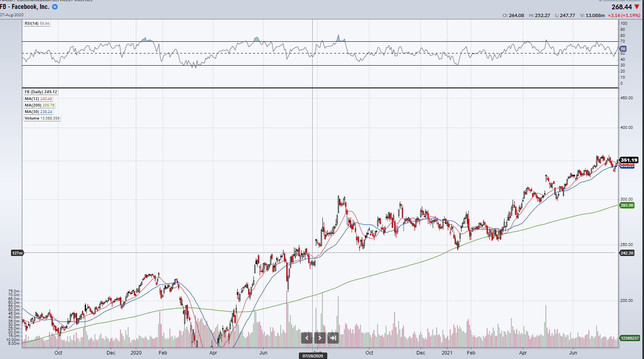Click the Volume 13,088,359 legend entry
Viewport: 644px width, 359px height.
click(42, 118)
